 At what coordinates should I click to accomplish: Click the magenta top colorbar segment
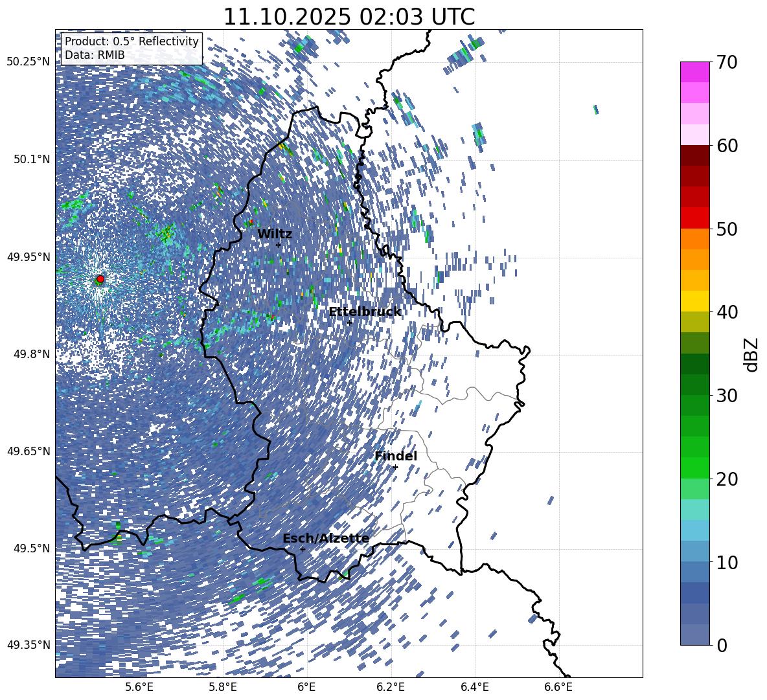(694, 73)
